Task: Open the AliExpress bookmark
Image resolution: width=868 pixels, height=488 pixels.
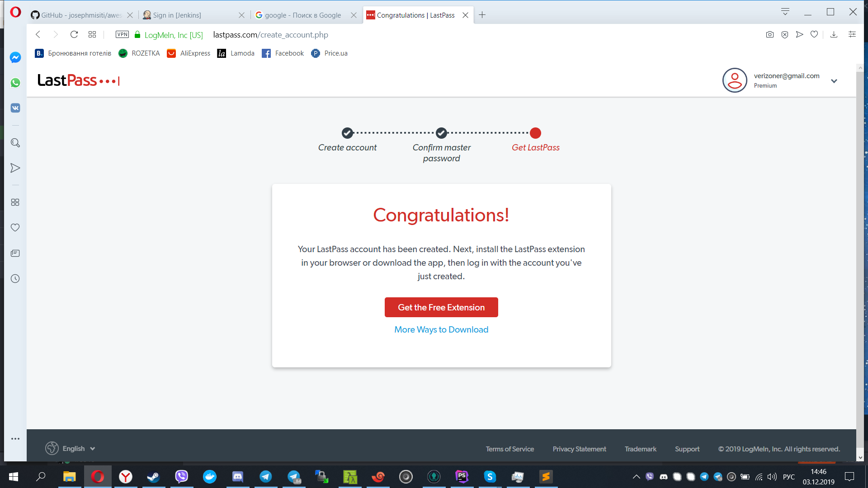Action: (x=189, y=53)
